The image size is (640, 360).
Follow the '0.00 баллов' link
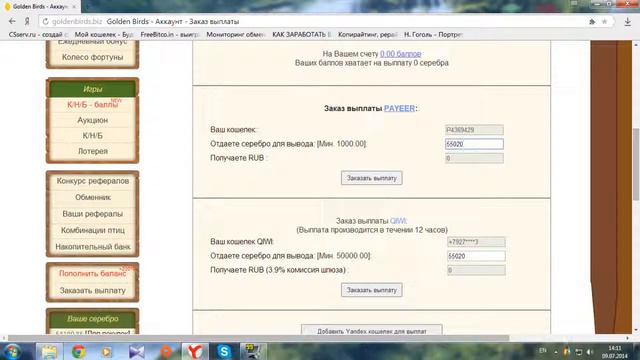(400, 53)
